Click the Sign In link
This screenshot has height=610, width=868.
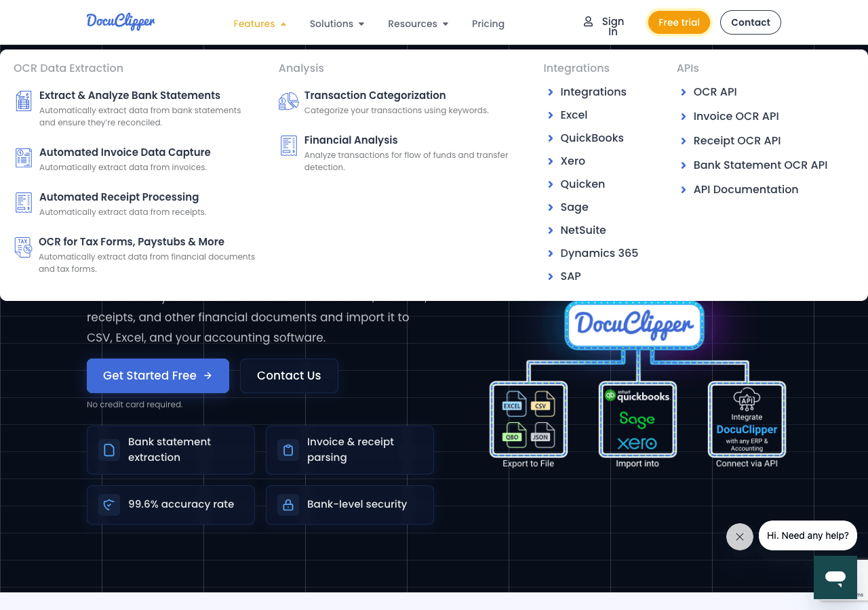(613, 26)
